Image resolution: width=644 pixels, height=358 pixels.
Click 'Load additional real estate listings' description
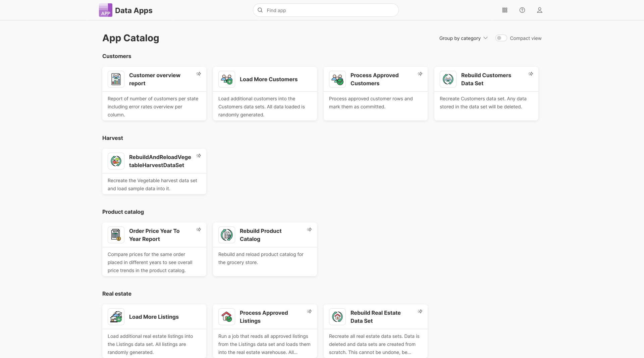pyautogui.click(x=150, y=344)
